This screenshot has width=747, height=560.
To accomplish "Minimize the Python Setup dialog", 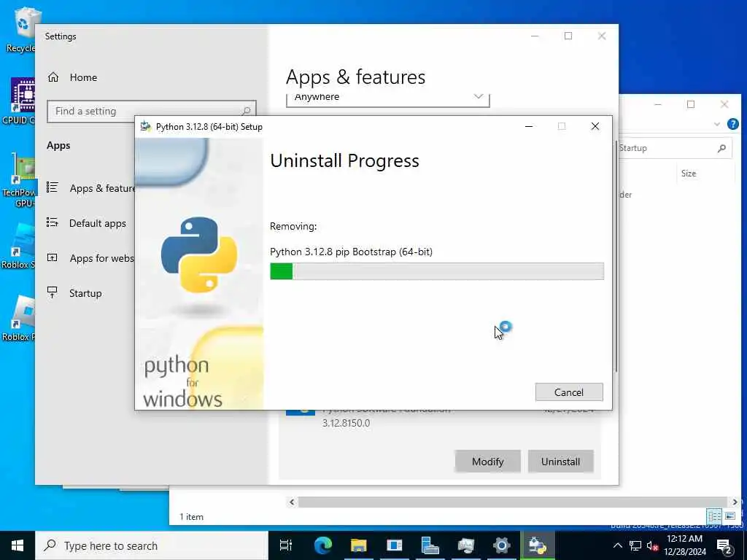I will coord(529,126).
